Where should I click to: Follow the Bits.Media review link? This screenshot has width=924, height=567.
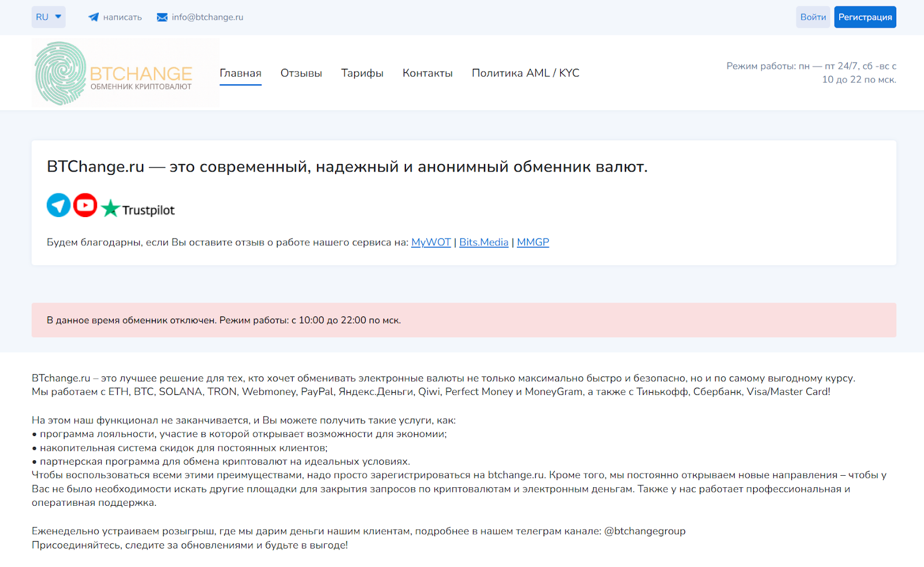(484, 243)
